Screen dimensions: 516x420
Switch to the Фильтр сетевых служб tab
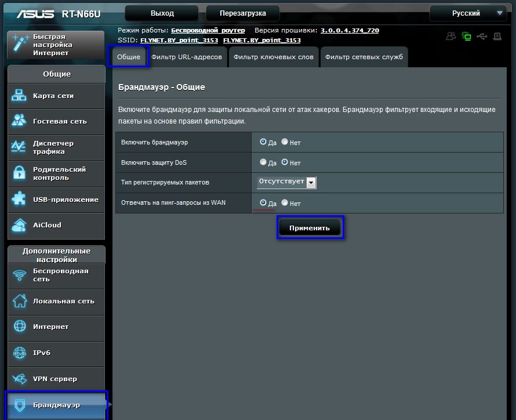[364, 57]
